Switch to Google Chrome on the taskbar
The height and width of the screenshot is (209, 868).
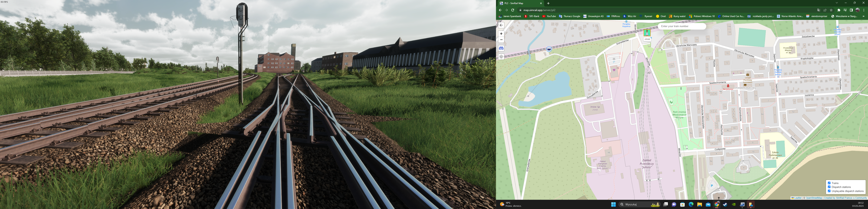coord(717,204)
